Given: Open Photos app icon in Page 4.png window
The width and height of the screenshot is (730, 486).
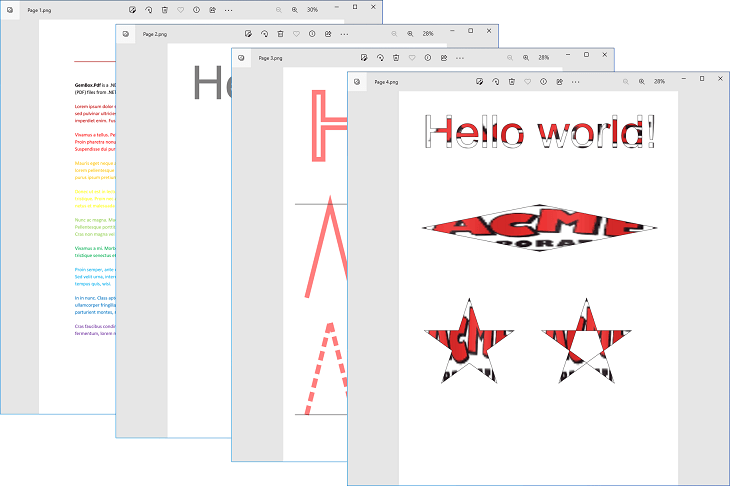Looking at the screenshot, I should tap(358, 81).
